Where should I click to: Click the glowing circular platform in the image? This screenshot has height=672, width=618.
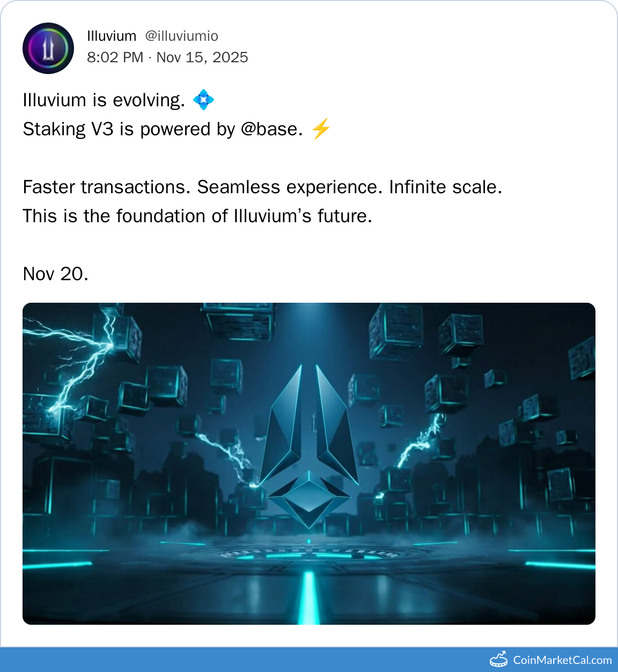(x=308, y=553)
